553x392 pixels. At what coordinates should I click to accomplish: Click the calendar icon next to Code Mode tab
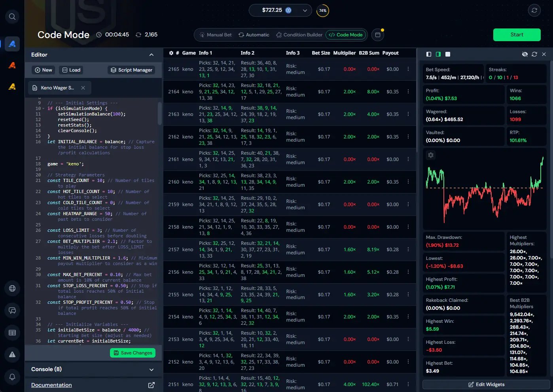pyautogui.click(x=378, y=35)
